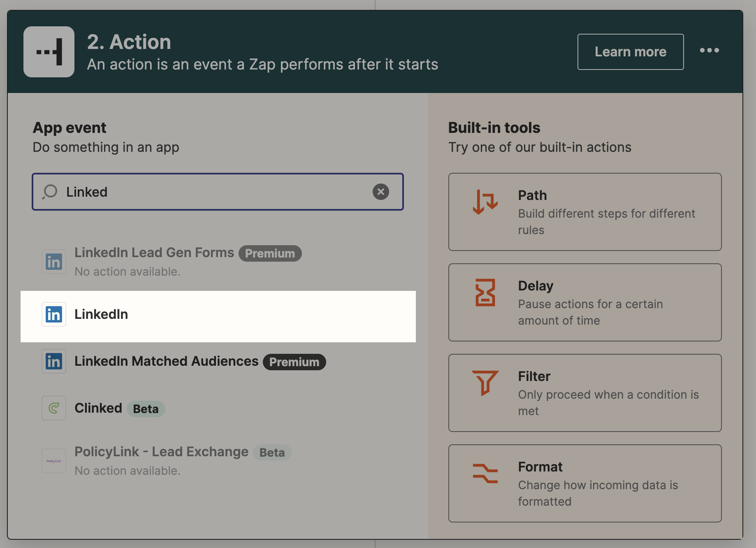The width and height of the screenshot is (756, 548).
Task: Choose the Filter built-in tool card
Action: 585,393
